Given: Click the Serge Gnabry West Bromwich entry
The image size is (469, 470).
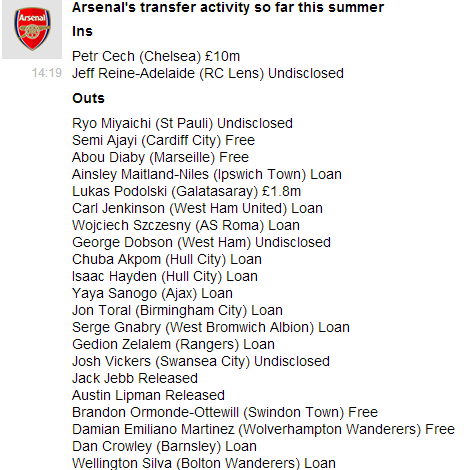Looking at the screenshot, I should 211,327.
